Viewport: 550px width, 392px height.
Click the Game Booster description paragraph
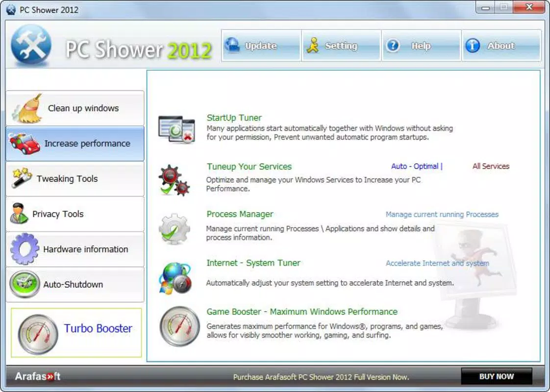[x=325, y=331]
